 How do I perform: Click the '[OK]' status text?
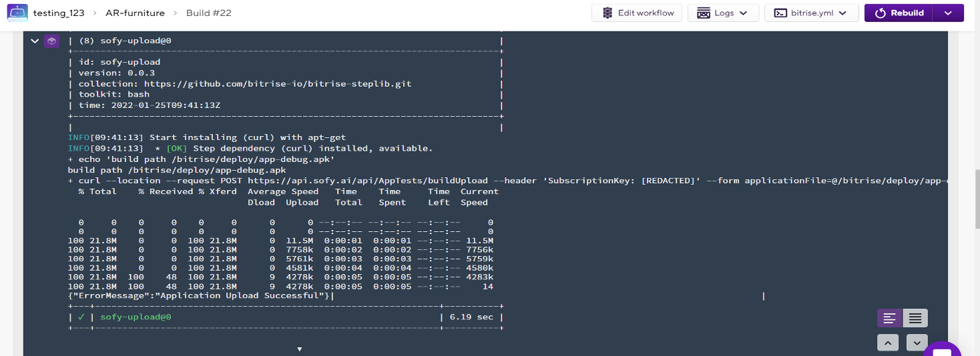pyautogui.click(x=177, y=148)
